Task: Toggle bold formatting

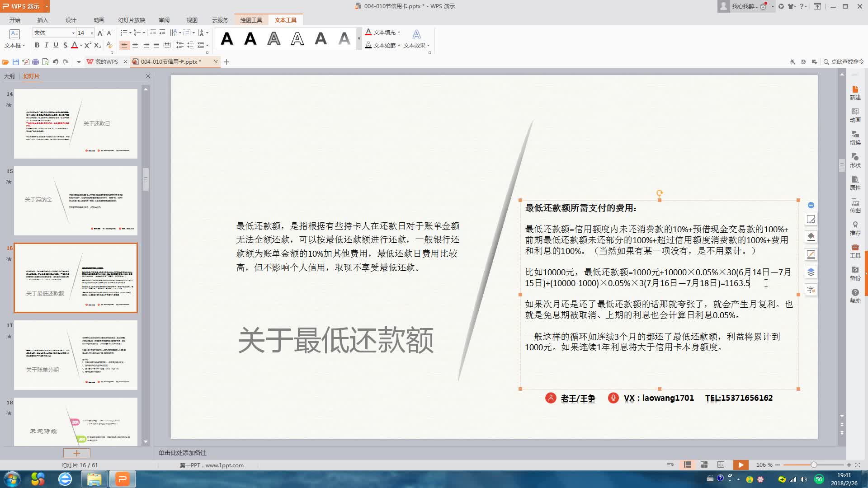Action: 37,45
